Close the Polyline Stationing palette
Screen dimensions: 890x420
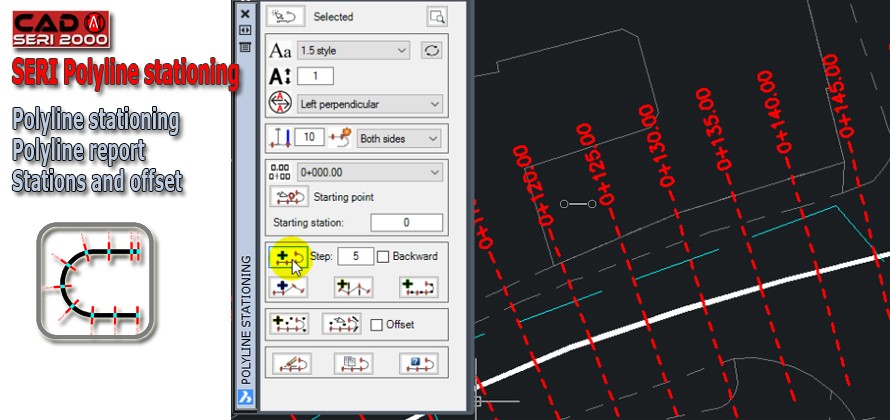245,14
